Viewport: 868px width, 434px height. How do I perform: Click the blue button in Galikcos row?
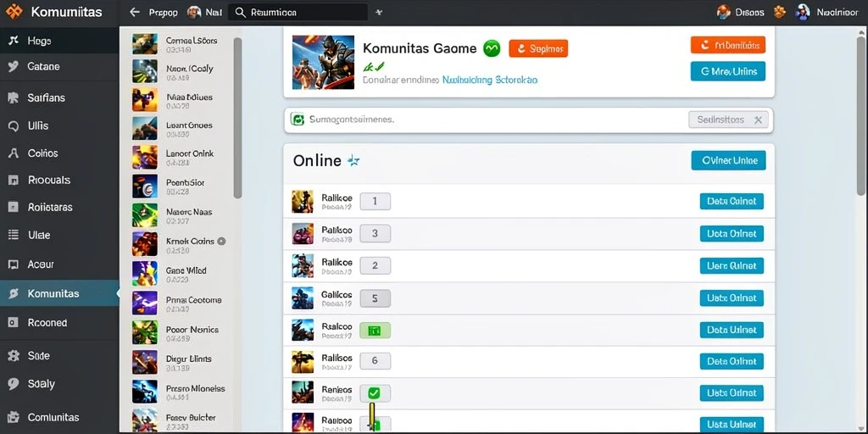coord(732,298)
